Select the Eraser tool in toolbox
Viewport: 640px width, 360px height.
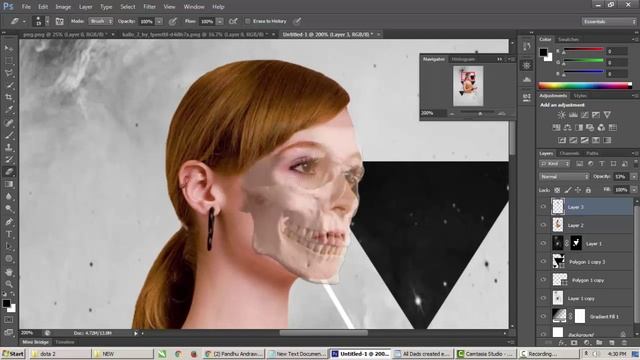9,172
